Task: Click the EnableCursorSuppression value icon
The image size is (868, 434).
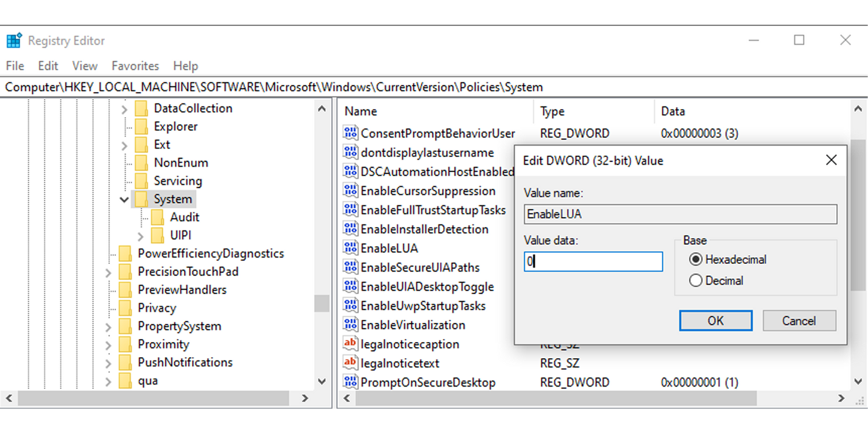Action: coord(351,190)
